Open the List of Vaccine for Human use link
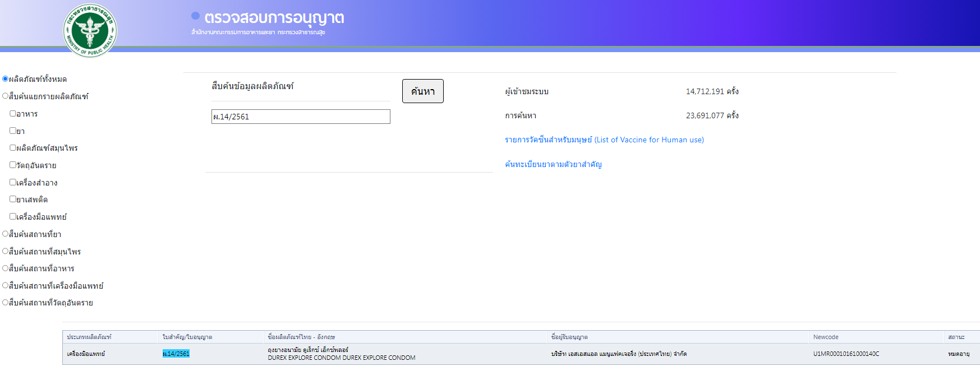Image resolution: width=980 pixels, height=366 pixels. (x=604, y=140)
